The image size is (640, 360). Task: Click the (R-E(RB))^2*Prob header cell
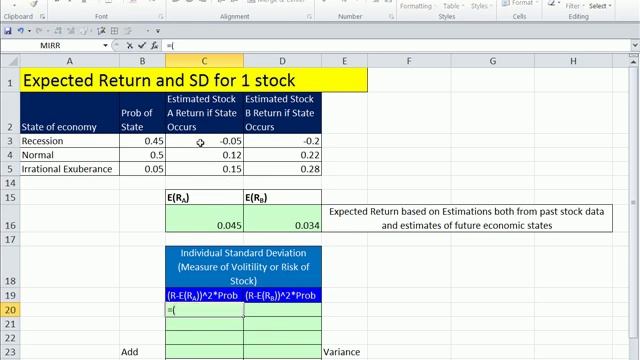tap(282, 296)
